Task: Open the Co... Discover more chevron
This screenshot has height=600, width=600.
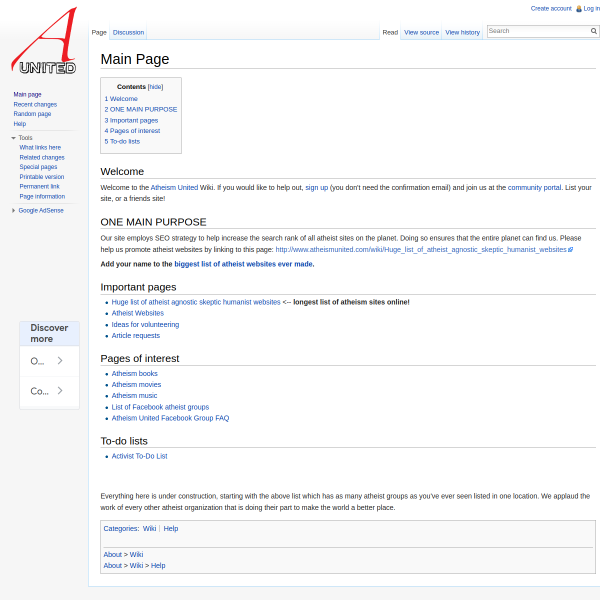Action: pos(60,391)
